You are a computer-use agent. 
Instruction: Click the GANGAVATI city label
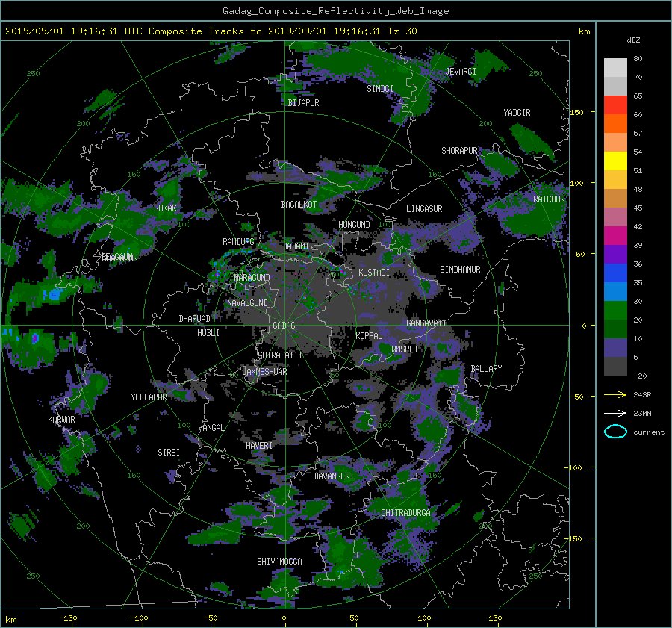426,323
